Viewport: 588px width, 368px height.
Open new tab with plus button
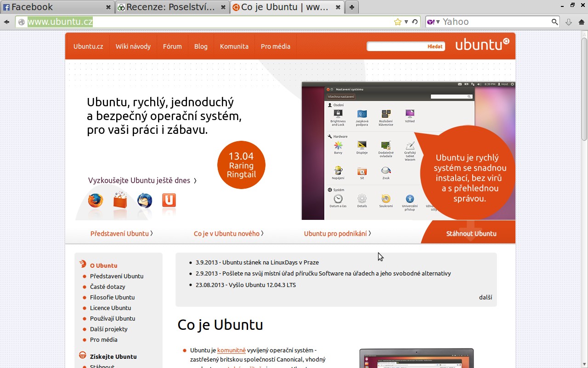point(352,7)
